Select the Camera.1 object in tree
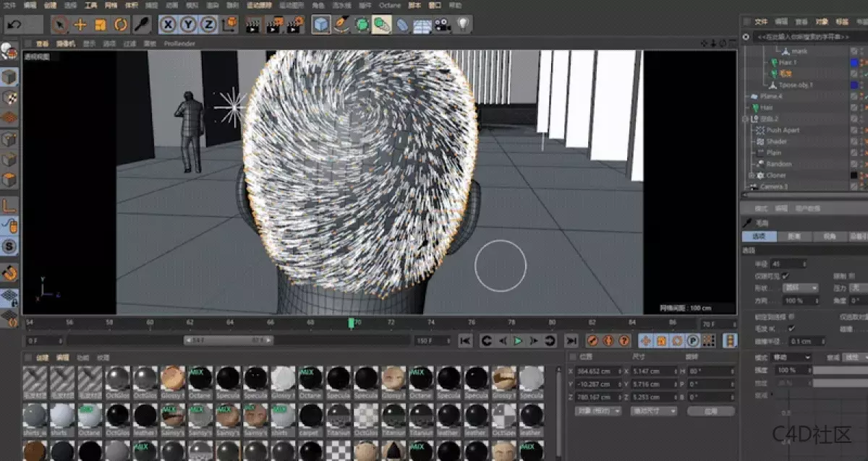Screen dimensions: 868x461 [773, 186]
